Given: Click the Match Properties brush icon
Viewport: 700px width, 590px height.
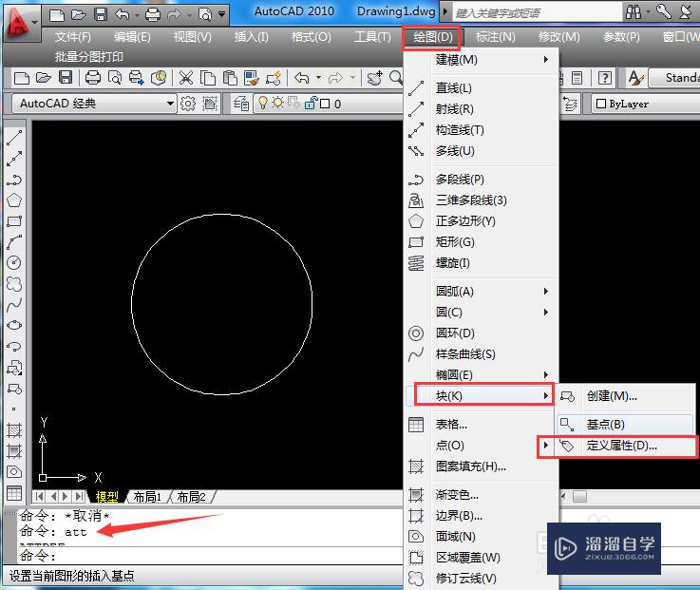Looking at the screenshot, I should [252, 78].
